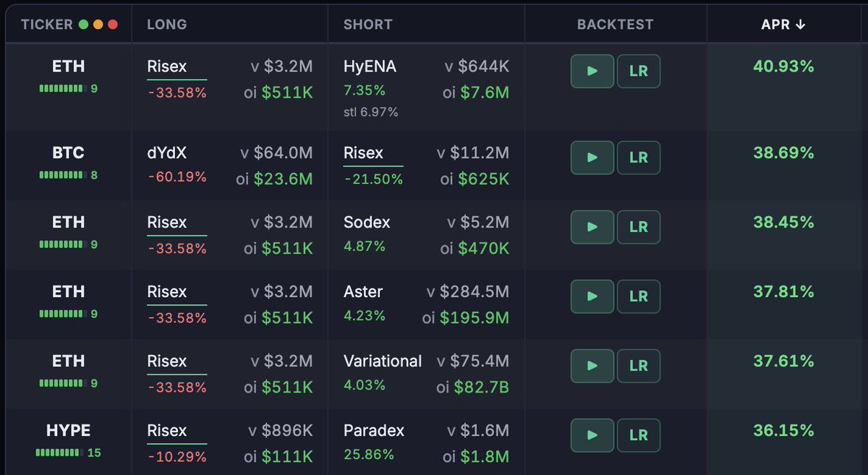868x475 pixels.
Task: Click the -21.50% Risex short rate
Action: pos(373,179)
